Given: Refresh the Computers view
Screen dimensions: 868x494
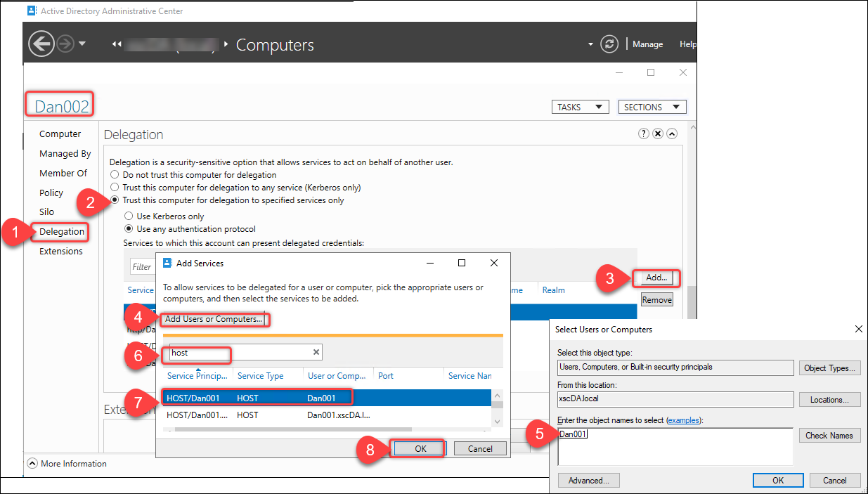Looking at the screenshot, I should pos(609,43).
